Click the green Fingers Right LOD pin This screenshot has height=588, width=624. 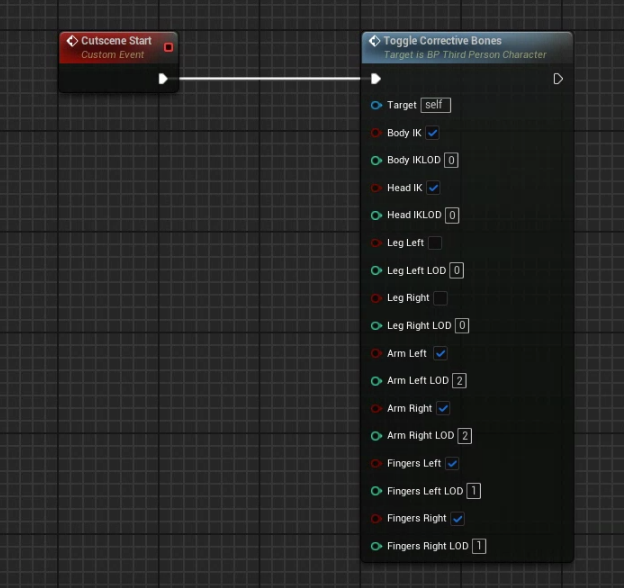[x=376, y=546]
